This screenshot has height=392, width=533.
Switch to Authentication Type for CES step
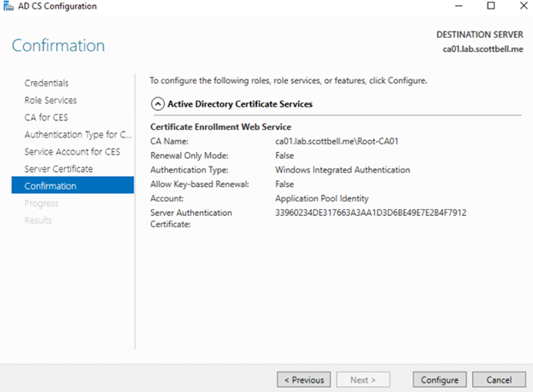pos(78,134)
